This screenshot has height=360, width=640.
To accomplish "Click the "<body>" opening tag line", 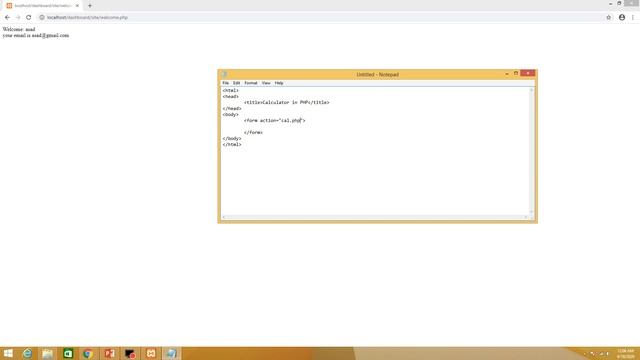I will [231, 115].
